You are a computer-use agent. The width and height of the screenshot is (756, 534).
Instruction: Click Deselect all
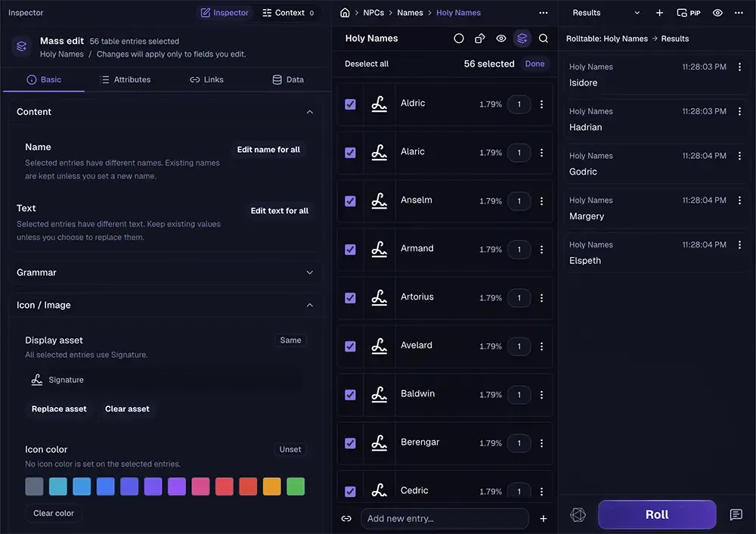pyautogui.click(x=367, y=64)
